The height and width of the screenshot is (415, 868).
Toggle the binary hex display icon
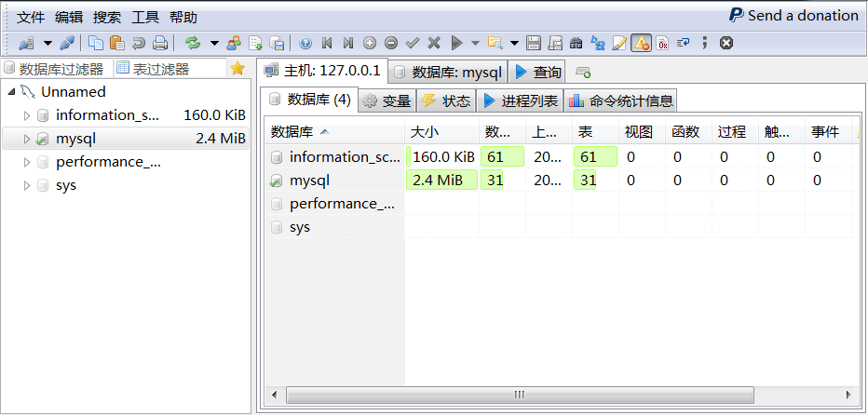tap(662, 43)
